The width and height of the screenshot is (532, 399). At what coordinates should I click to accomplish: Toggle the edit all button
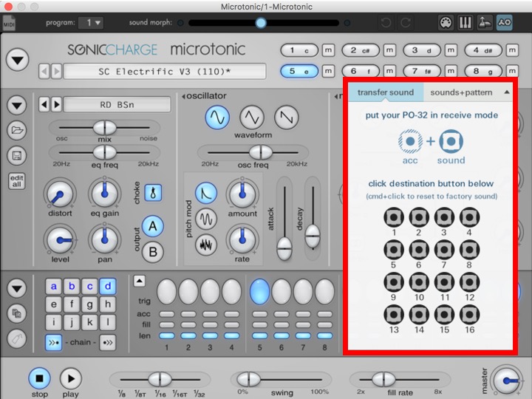[16, 181]
